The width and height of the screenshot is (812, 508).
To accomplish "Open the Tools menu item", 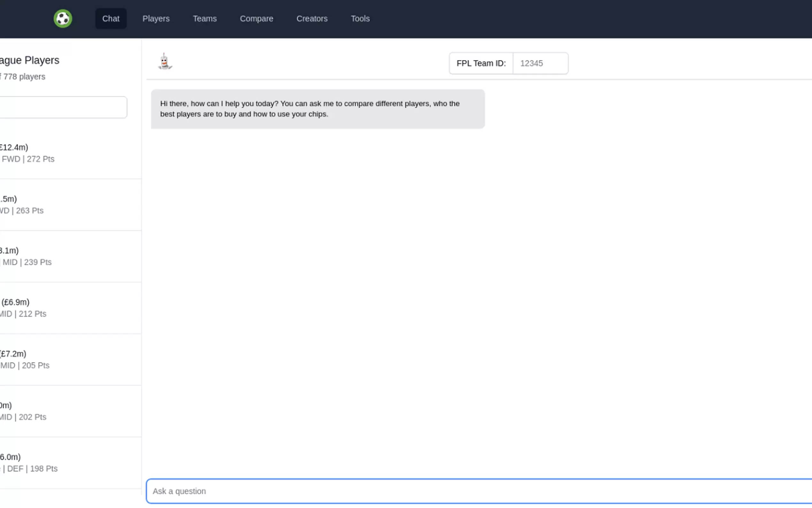I will tap(360, 19).
